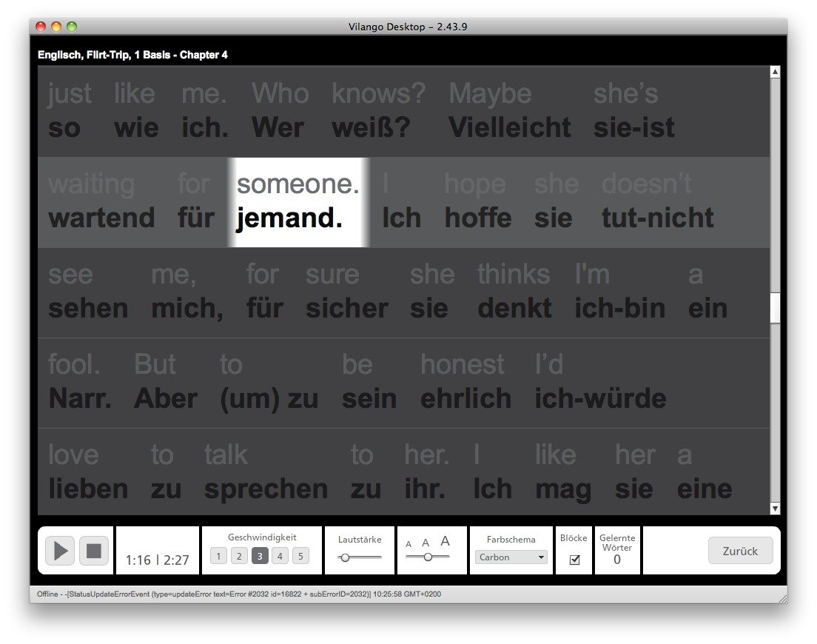Click the word 'see / sehen'
817x644 pixels.
[88, 292]
